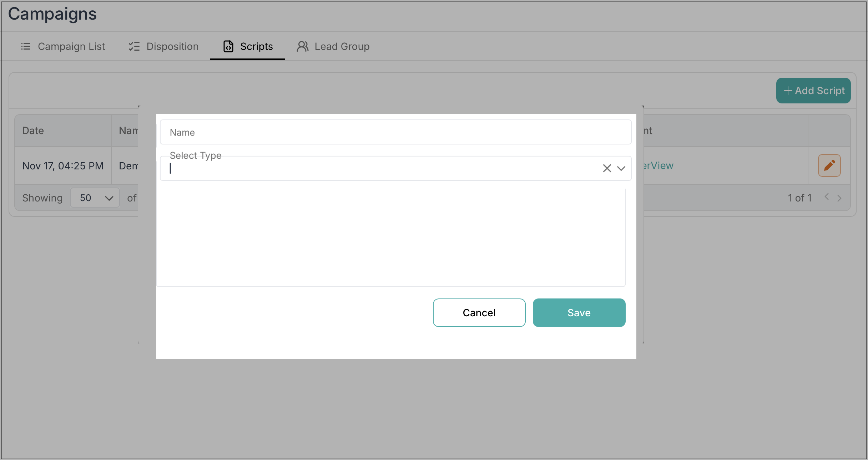The height and width of the screenshot is (460, 868).
Task: Click the Scripts file-code icon
Action: pyautogui.click(x=228, y=46)
